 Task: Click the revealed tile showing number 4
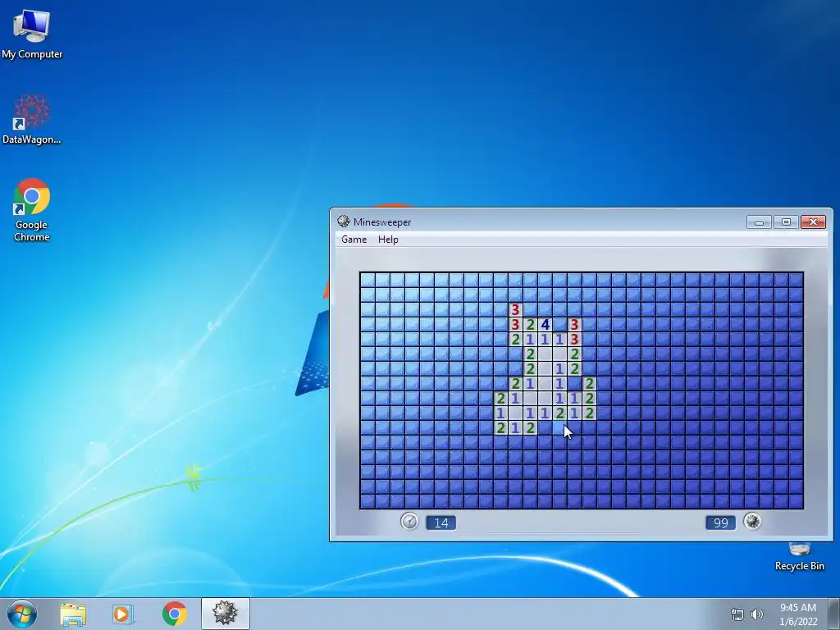click(545, 324)
